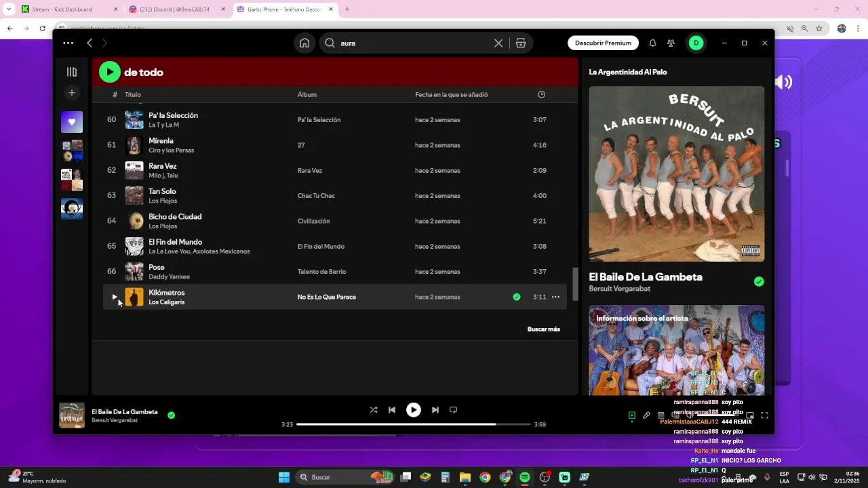Toggle the saved check beside El Baile De La Gambeta

pyautogui.click(x=759, y=281)
